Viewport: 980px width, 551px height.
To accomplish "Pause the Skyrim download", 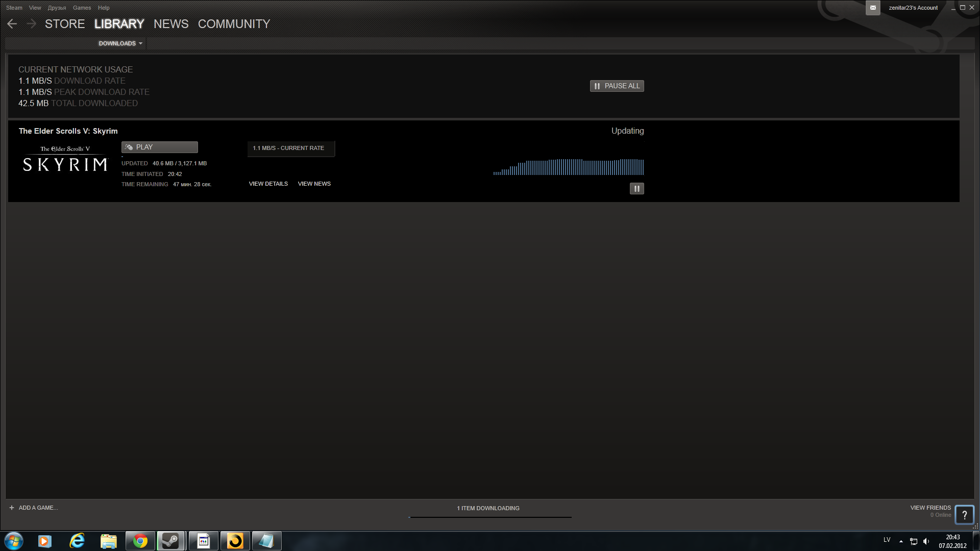I will pyautogui.click(x=636, y=189).
